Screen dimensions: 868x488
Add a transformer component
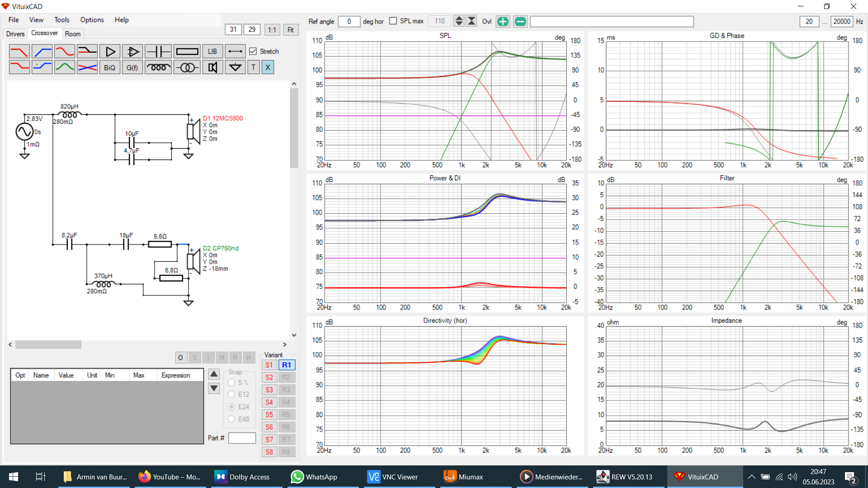pos(187,68)
